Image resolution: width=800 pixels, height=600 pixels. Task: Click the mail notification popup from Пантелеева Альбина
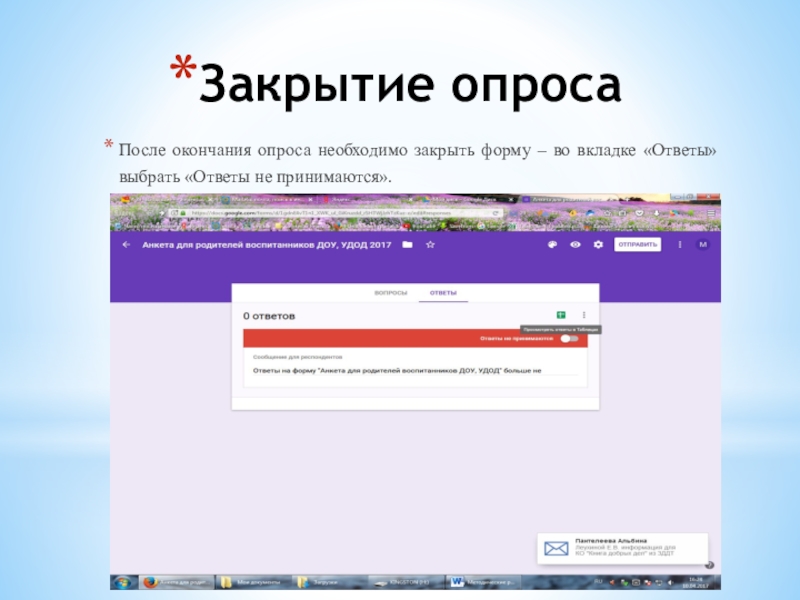click(622, 548)
